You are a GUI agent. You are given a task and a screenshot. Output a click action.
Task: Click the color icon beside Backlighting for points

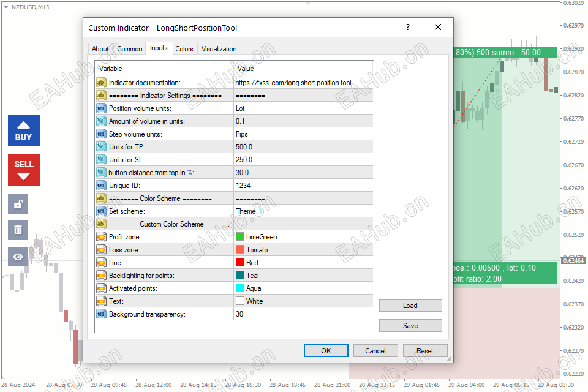[101, 276]
